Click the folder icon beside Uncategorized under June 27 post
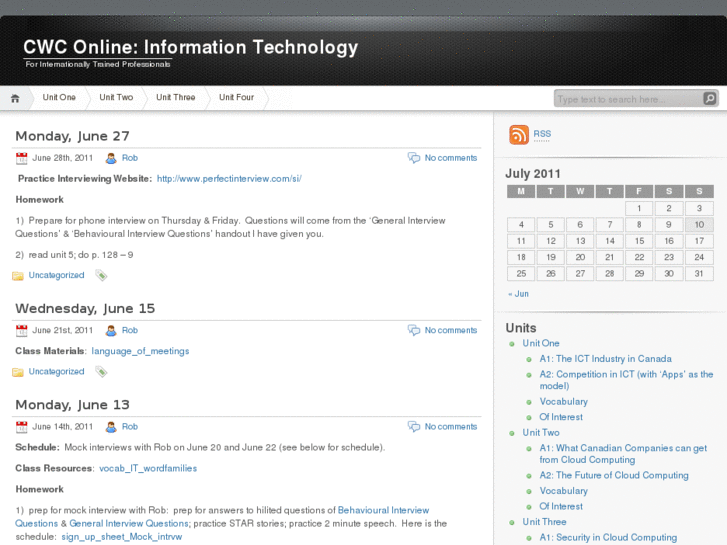This screenshot has width=727, height=545. click(x=18, y=275)
